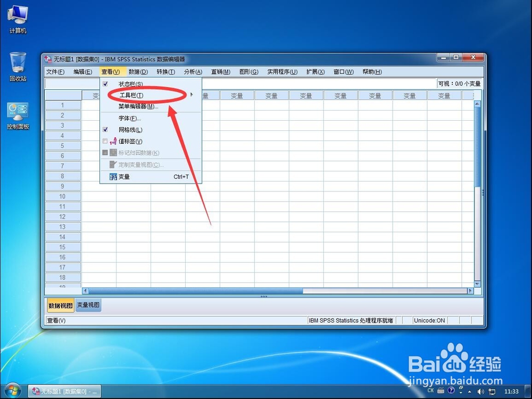Screen dimensions: 532x399
Task: Click the network tray icon
Action: (x=492, y=392)
